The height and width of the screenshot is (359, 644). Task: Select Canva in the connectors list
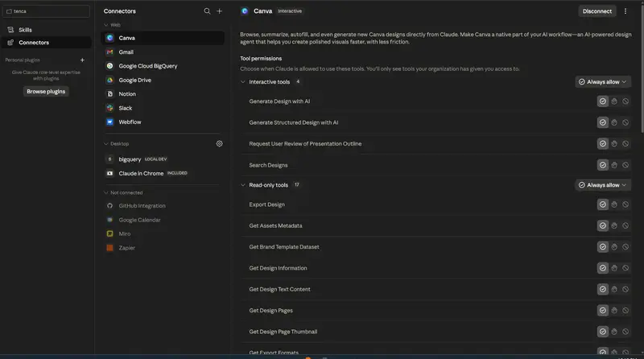pyautogui.click(x=163, y=38)
